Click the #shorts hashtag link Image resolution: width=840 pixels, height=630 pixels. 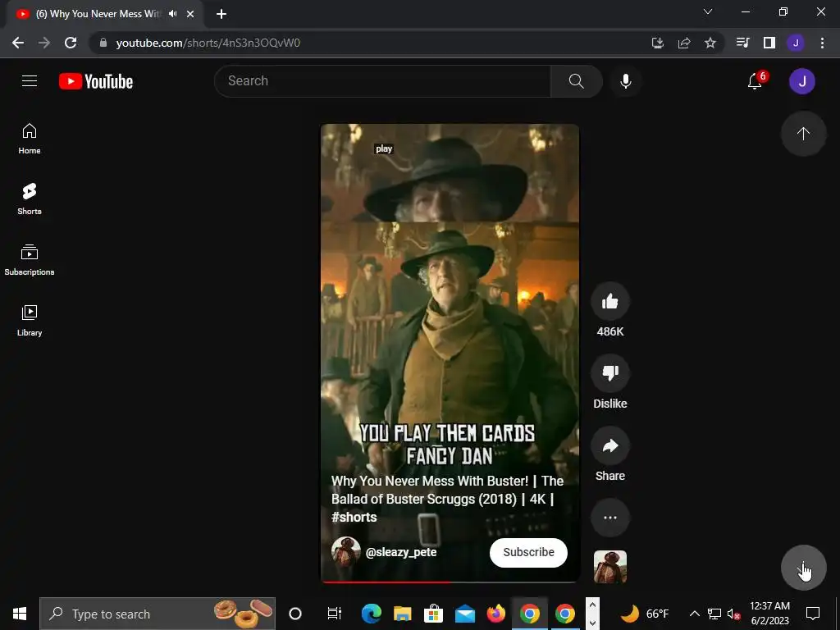(354, 517)
